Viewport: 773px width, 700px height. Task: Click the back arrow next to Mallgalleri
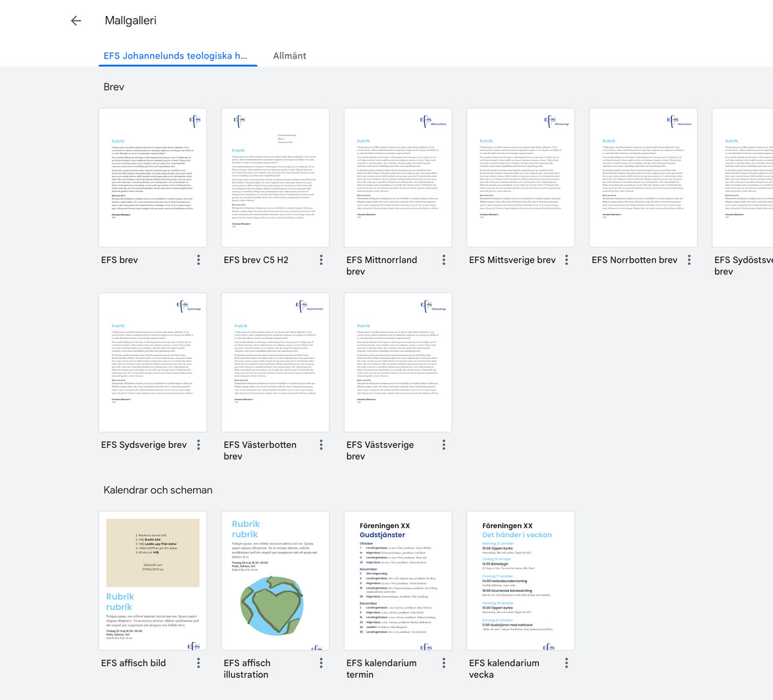tap(76, 21)
